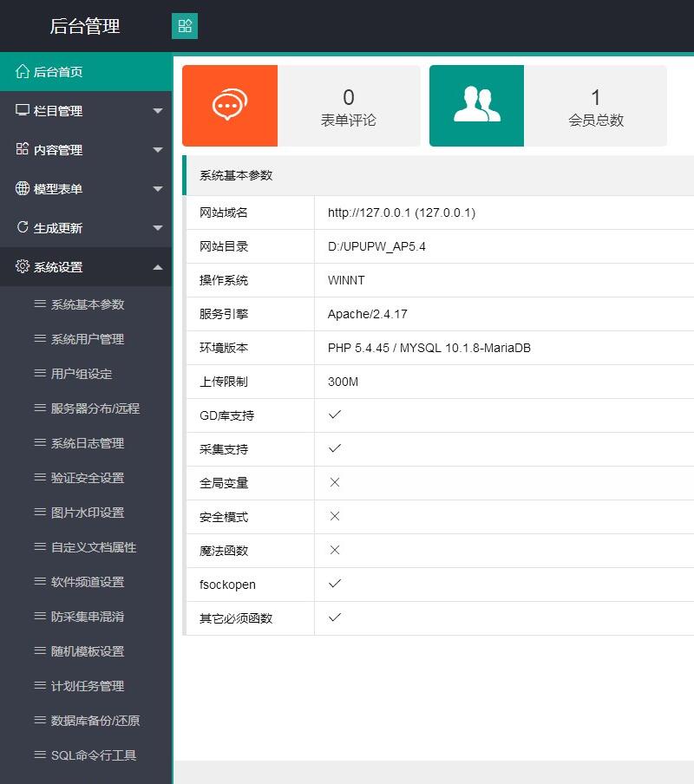Select the monitor icon for 栏目管理
Viewport: 694px width, 784px height.
[24, 111]
